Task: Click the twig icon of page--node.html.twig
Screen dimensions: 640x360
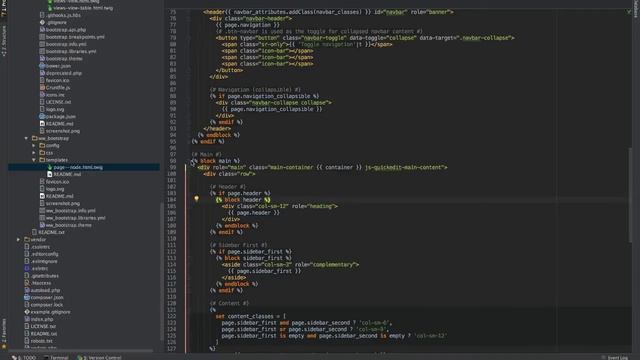Action: click(x=50, y=167)
